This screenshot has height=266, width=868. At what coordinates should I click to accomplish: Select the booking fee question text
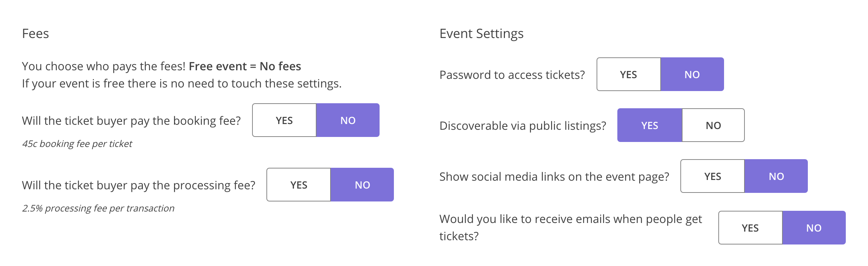click(x=132, y=120)
